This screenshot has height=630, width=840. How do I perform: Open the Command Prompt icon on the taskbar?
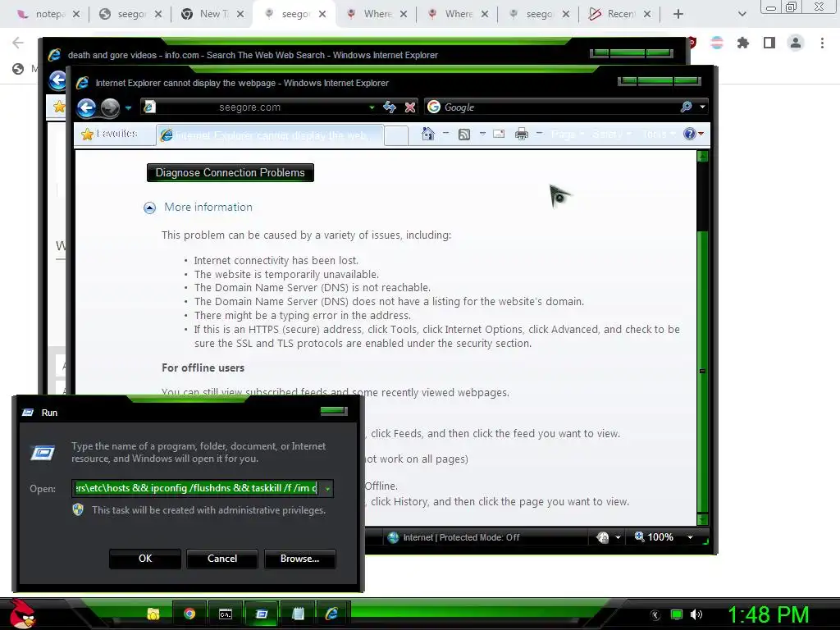pyautogui.click(x=226, y=614)
